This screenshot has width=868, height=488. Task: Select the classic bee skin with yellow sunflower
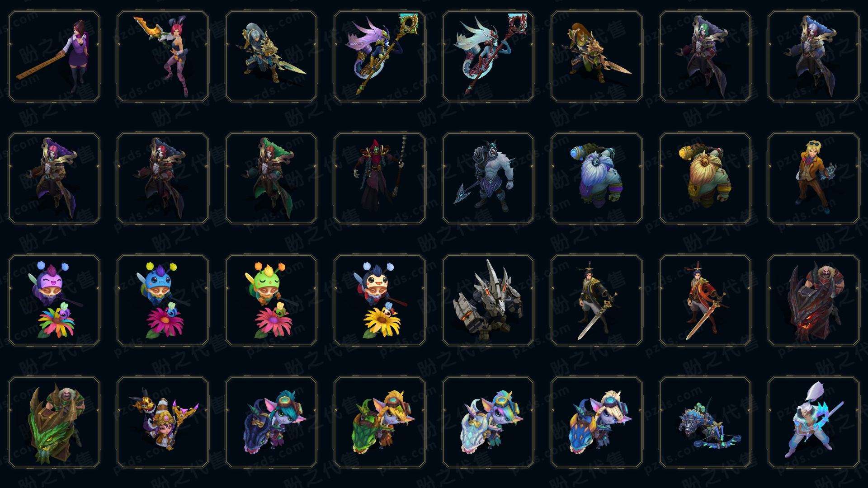[380, 300]
